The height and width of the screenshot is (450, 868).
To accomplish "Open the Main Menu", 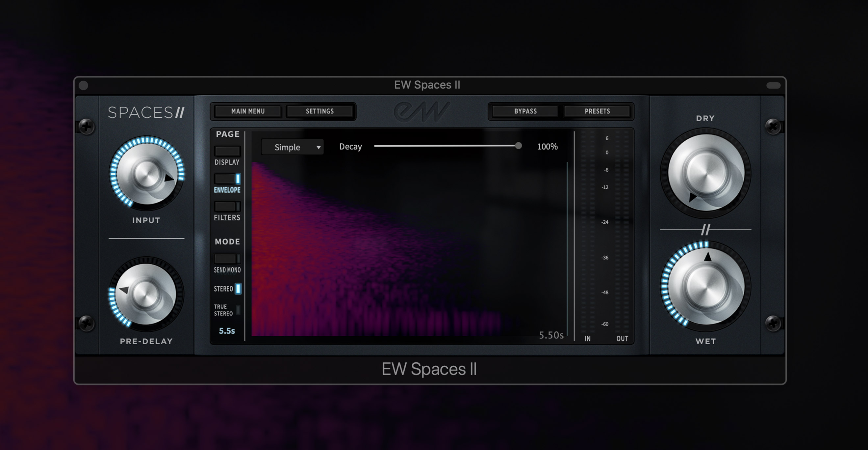I will tap(248, 111).
